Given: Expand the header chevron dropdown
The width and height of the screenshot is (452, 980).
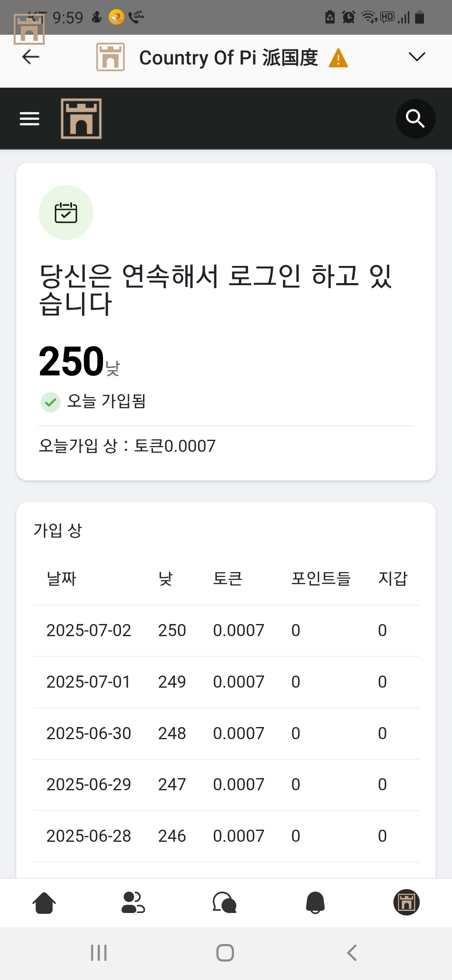Looking at the screenshot, I should 416,57.
